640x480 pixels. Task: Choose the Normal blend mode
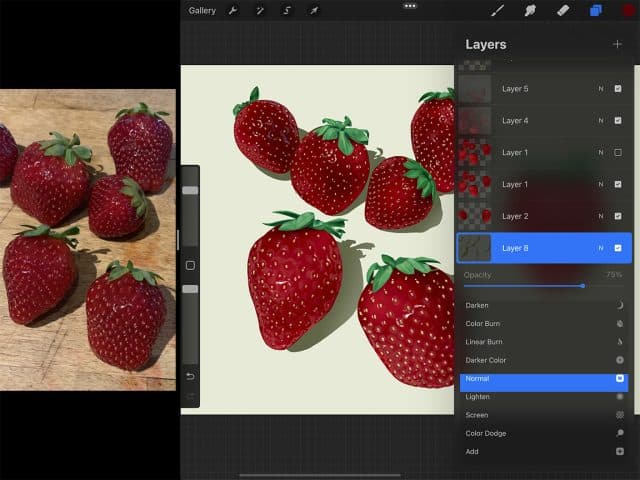click(544, 382)
